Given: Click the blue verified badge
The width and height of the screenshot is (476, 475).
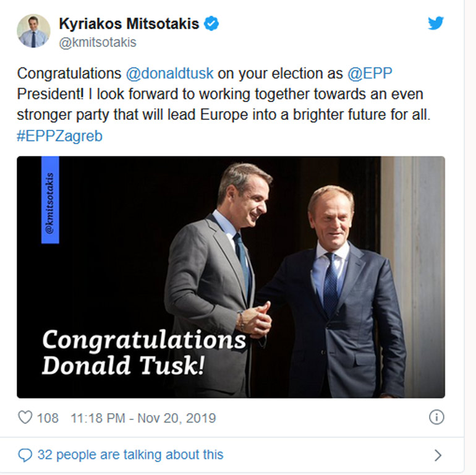Looking at the screenshot, I should click(212, 24).
